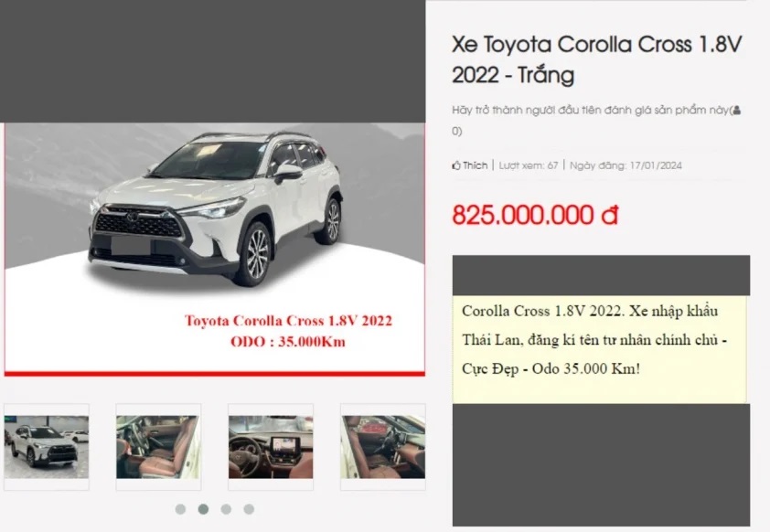Click the red ODO : 35.000Km caption
Viewport: 770px width, 532px height.
click(288, 342)
